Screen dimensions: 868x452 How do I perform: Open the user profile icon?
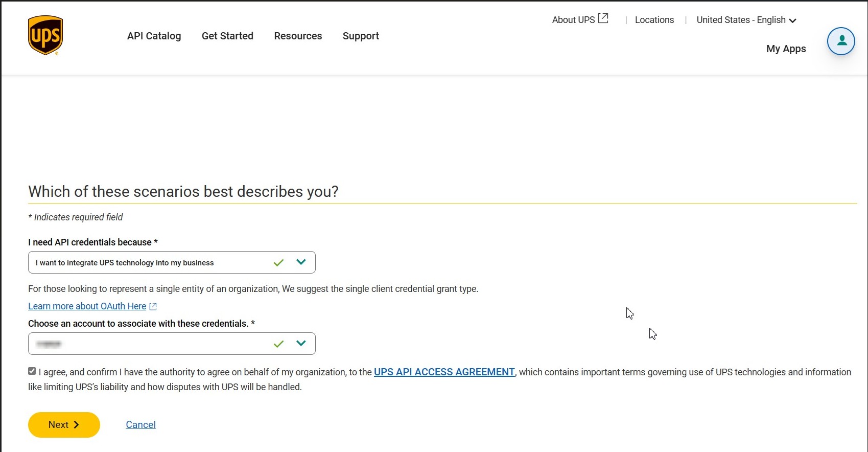pyautogui.click(x=841, y=41)
